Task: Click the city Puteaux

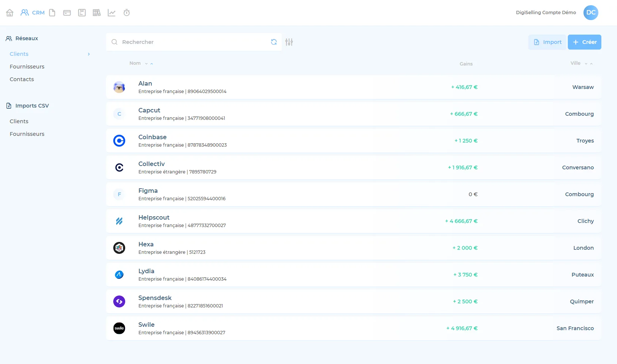Action: 583,275
